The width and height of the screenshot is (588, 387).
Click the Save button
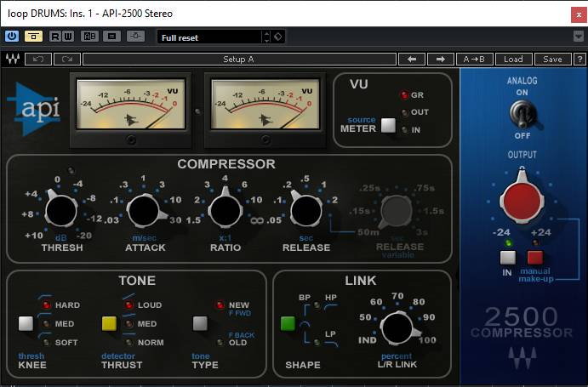552,60
